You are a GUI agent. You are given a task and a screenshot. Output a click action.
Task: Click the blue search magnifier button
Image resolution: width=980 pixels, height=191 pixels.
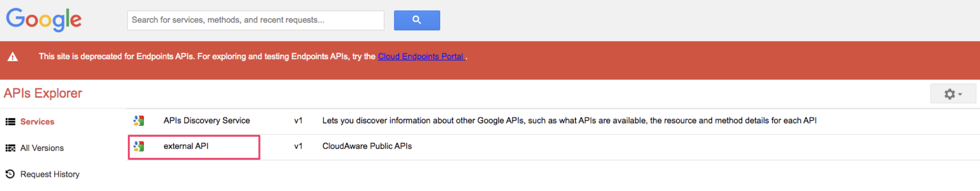click(x=416, y=20)
